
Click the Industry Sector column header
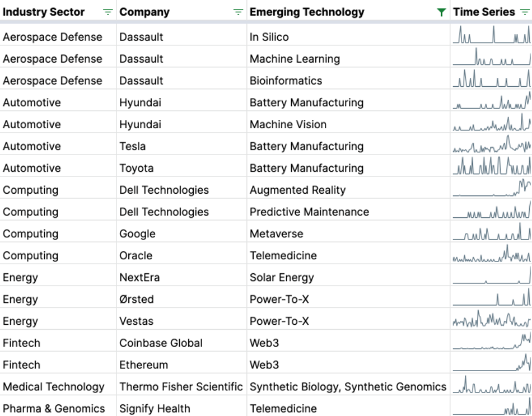(58, 12)
